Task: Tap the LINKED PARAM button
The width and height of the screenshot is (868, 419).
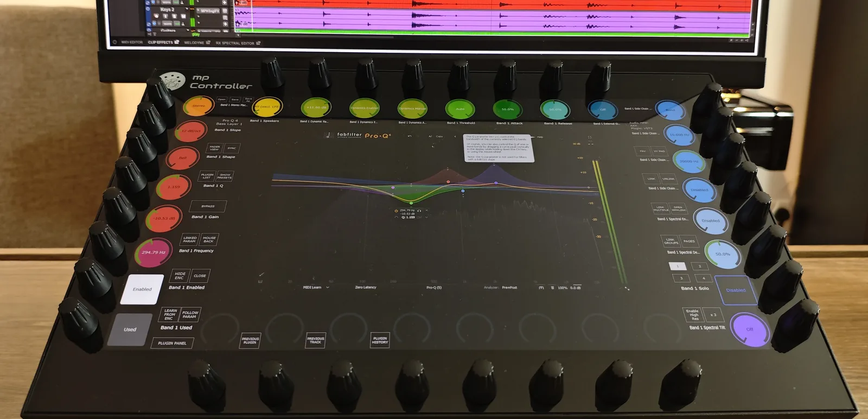Action: [x=190, y=239]
